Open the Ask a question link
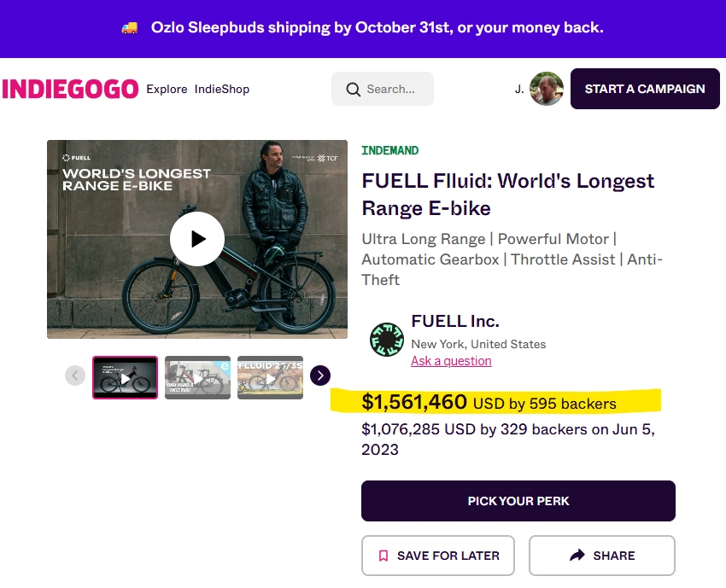The width and height of the screenshot is (726, 588). tap(451, 361)
